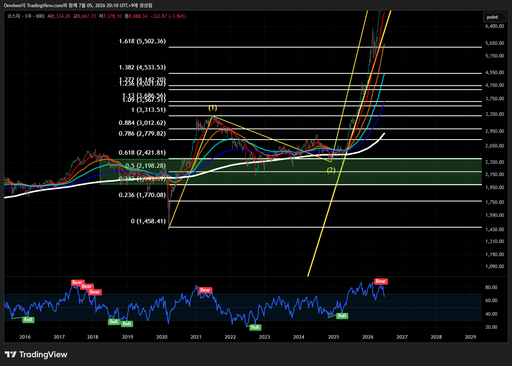Click the closing price 8,088.34 in header
Image resolution: width=512 pixels, height=366 pixels.
pos(138,16)
